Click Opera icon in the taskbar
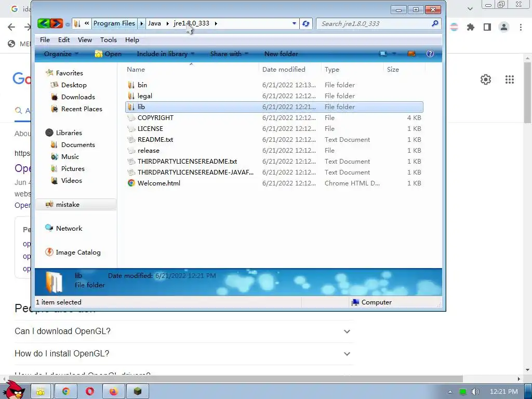 click(x=89, y=392)
